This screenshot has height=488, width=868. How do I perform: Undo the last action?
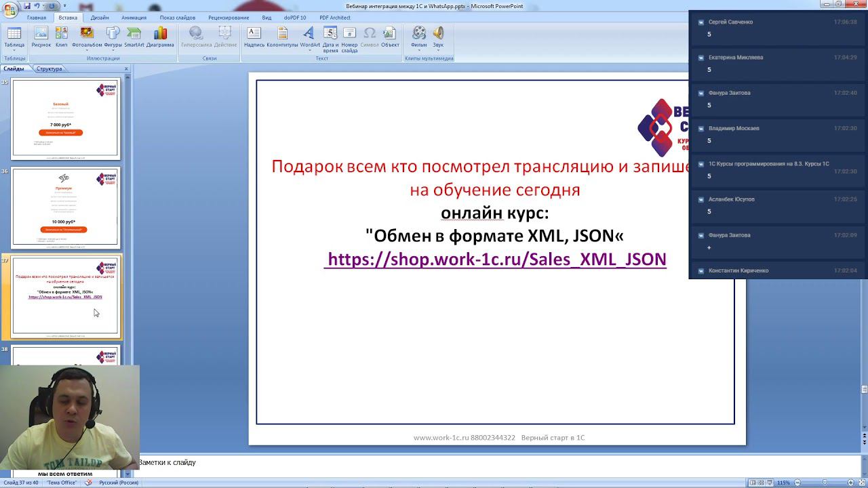(37, 6)
